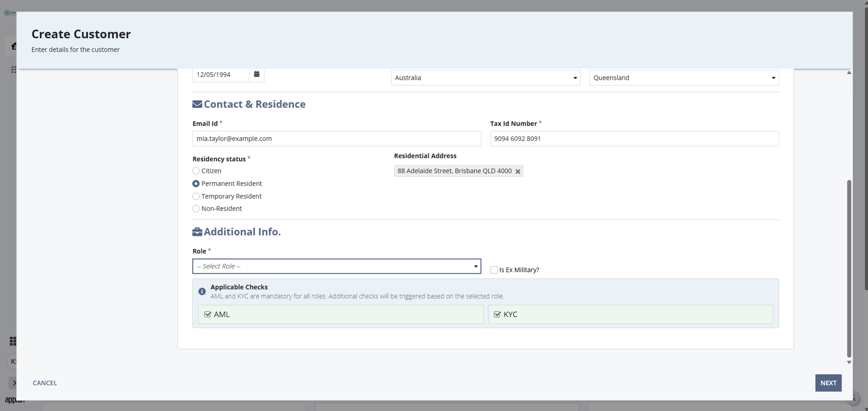Click the dialog vertical scrollbar thumb
The height and width of the screenshot is (411, 868).
(x=849, y=269)
